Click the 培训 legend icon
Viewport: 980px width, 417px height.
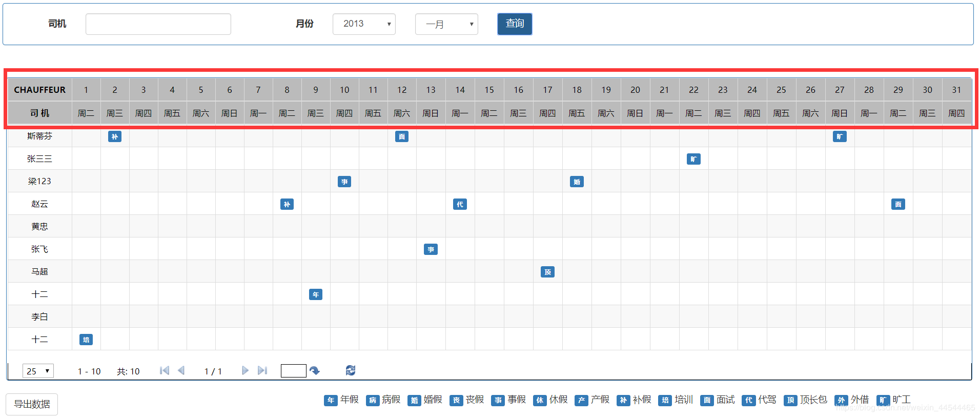click(665, 400)
